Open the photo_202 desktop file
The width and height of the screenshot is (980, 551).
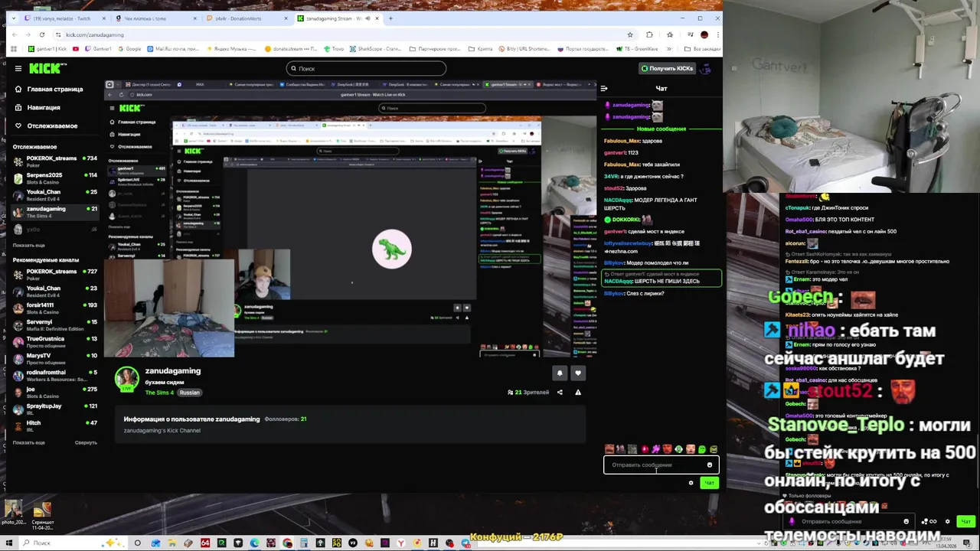(13, 514)
